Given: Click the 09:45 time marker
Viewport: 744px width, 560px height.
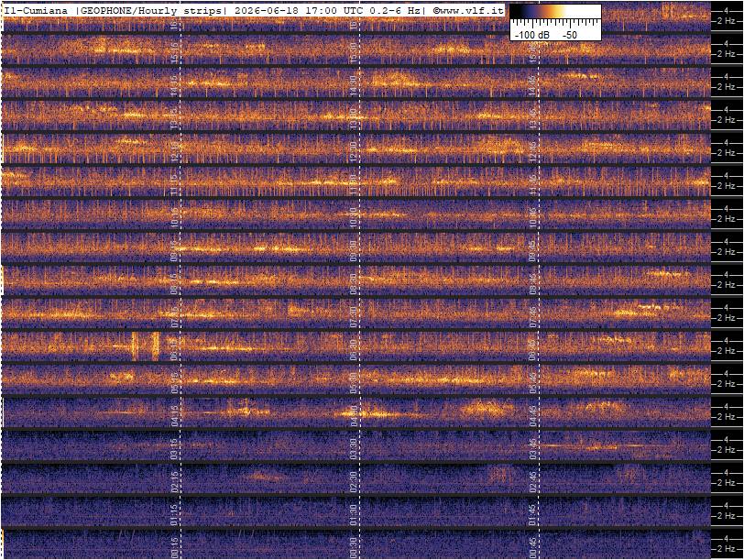Looking at the screenshot, I should 532,250.
